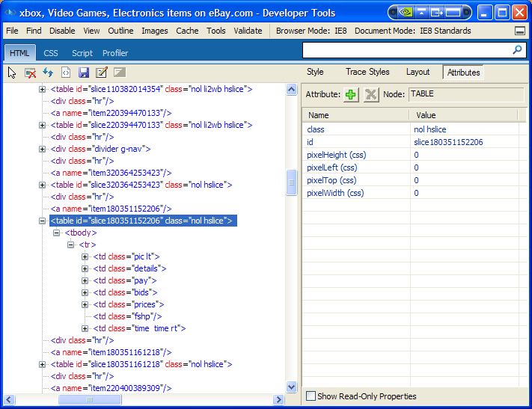Screen dimensions: 532x409
Task: Click the tree scroll left arrow
Action: coord(9,399)
